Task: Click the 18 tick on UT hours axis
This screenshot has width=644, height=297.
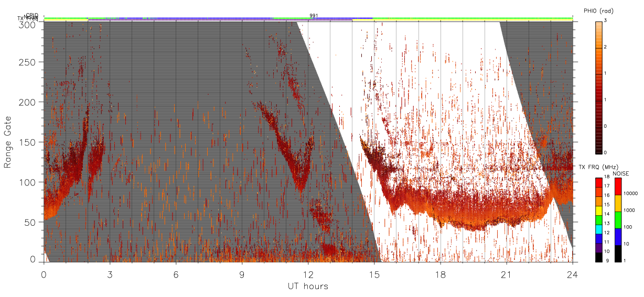Action: click(x=441, y=273)
